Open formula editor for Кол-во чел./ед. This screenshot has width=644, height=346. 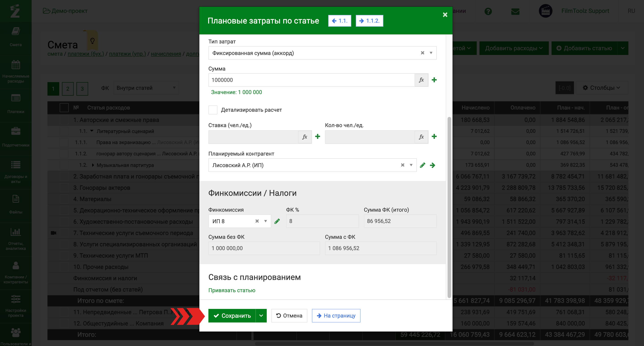[x=421, y=137]
